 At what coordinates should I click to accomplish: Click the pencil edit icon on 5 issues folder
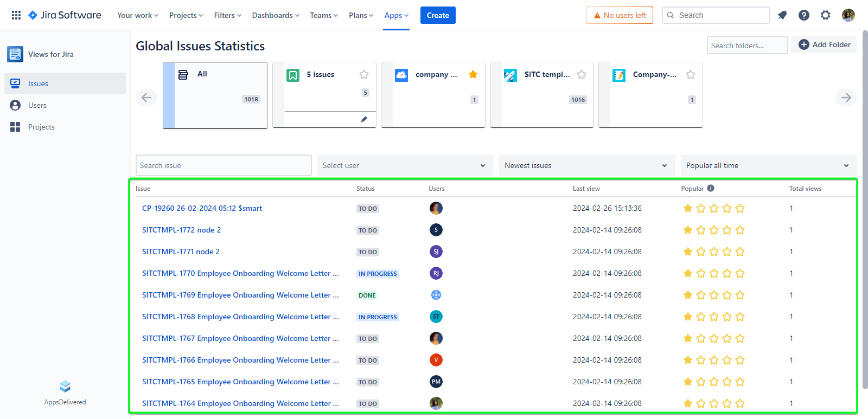click(364, 119)
